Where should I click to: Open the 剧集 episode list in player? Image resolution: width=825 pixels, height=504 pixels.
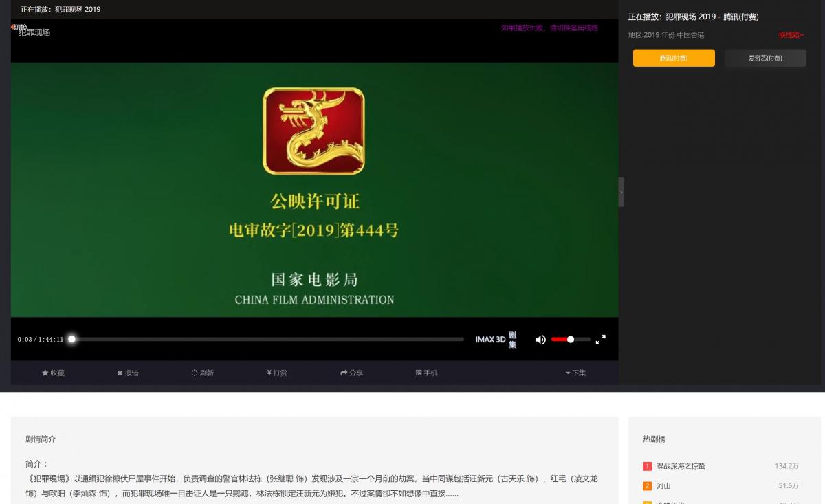(512, 340)
